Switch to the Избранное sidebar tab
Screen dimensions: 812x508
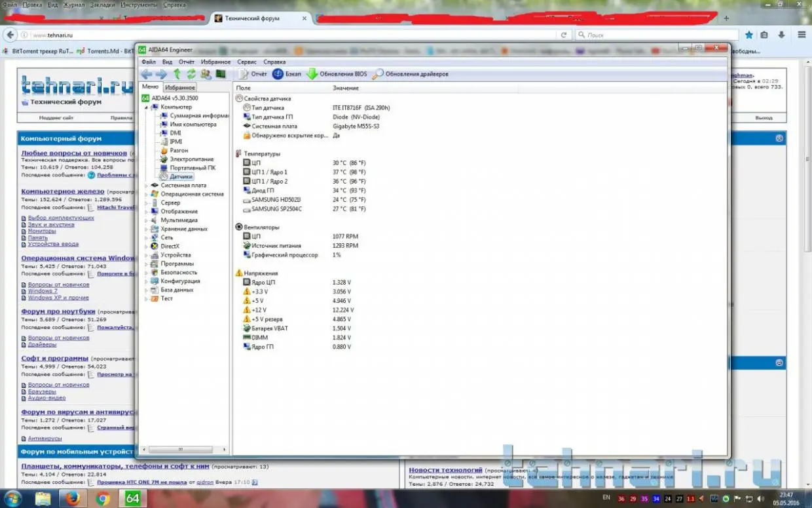coord(179,87)
